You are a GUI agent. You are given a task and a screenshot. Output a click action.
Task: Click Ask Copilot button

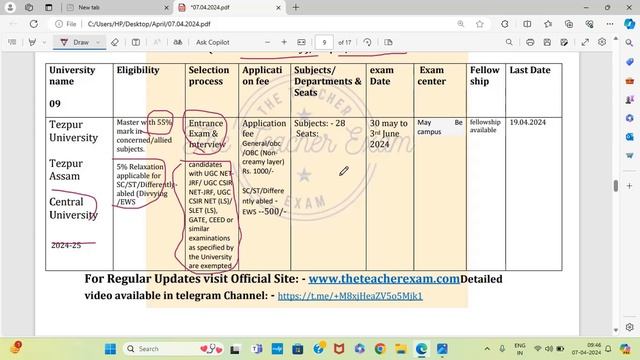(x=213, y=42)
